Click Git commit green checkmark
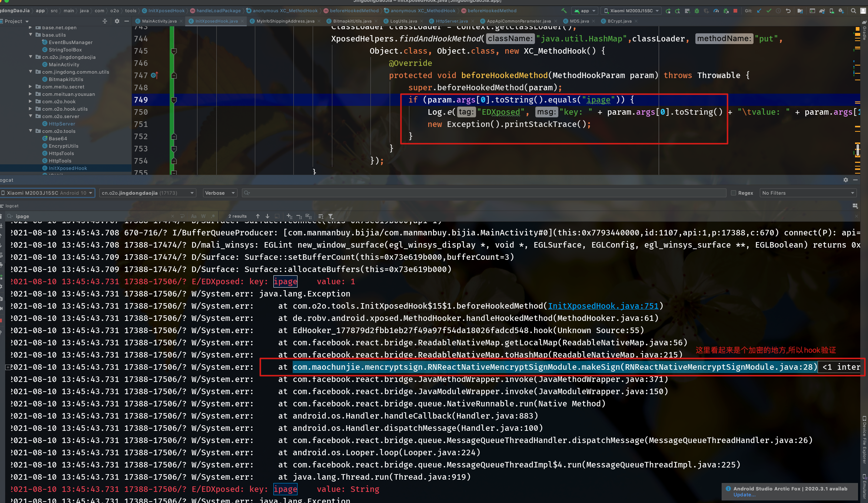The height and width of the screenshot is (503, 868). pos(769,11)
